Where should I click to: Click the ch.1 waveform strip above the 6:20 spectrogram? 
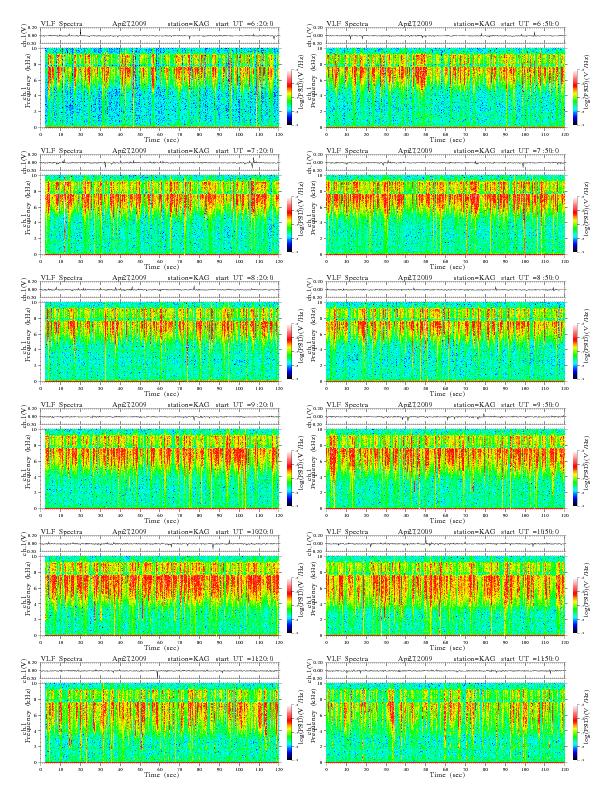point(160,36)
